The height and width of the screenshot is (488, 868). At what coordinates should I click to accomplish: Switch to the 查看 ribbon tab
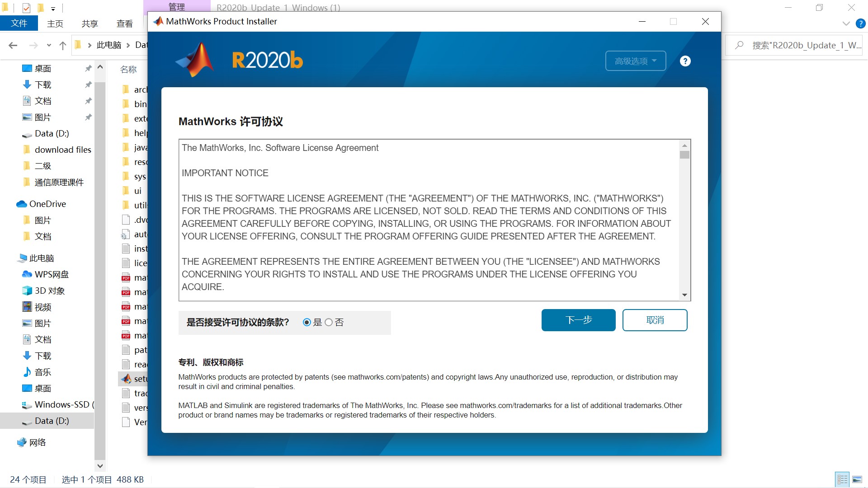(125, 23)
